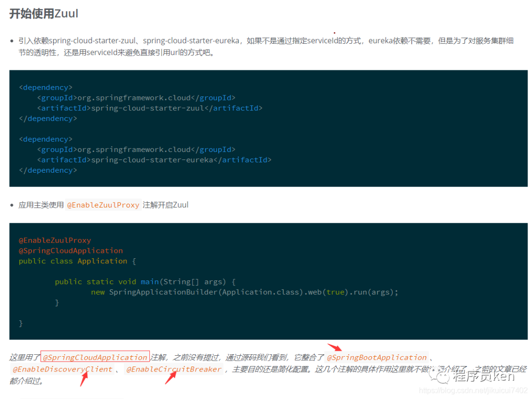
Task: Click the boxed @SpringCloudApplication inline code
Action: pos(95,357)
